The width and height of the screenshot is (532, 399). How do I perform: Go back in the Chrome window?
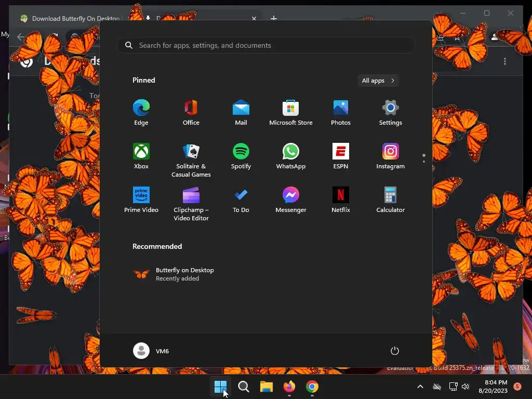tap(21, 37)
